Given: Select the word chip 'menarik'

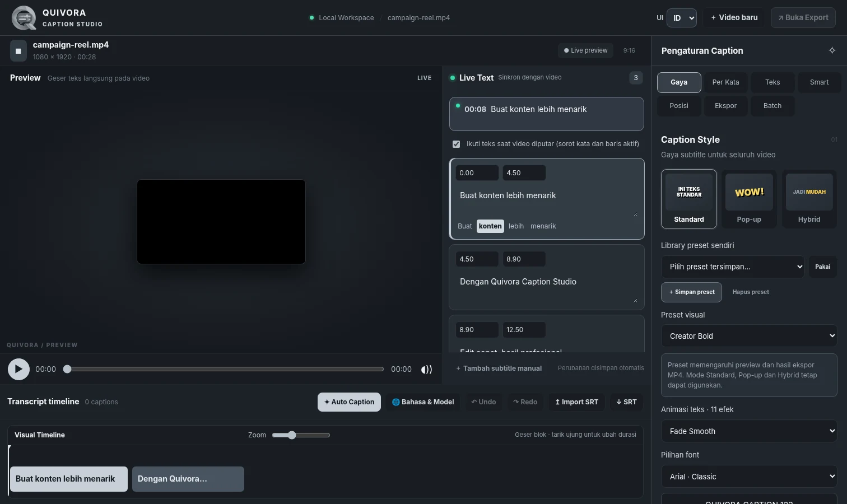Looking at the screenshot, I should 543,226.
